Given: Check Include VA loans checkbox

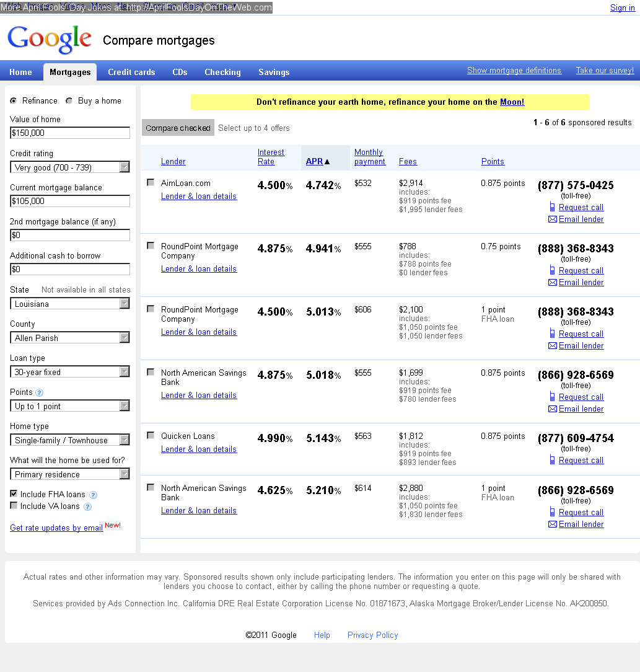Looking at the screenshot, I should (x=14, y=506).
